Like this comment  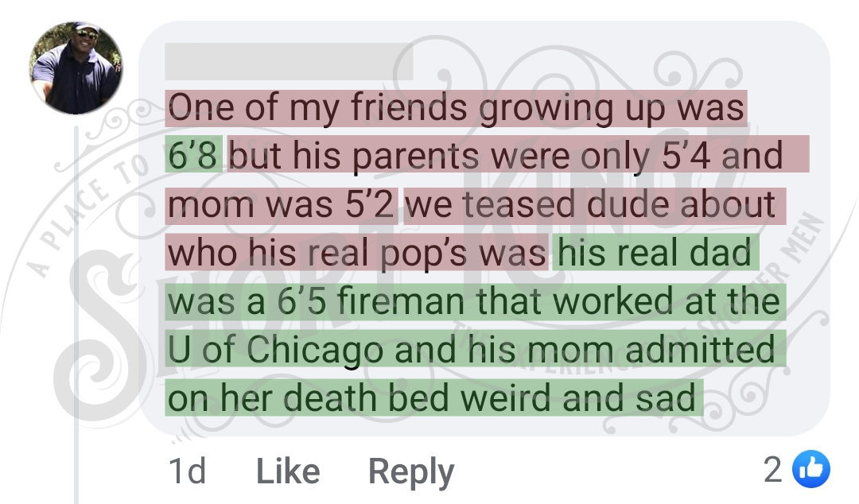[x=288, y=471]
